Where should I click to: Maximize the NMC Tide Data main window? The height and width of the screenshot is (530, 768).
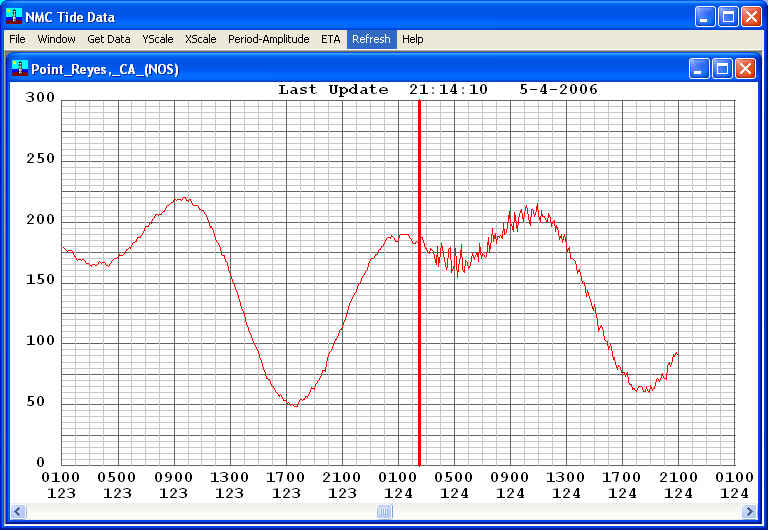(x=728, y=17)
